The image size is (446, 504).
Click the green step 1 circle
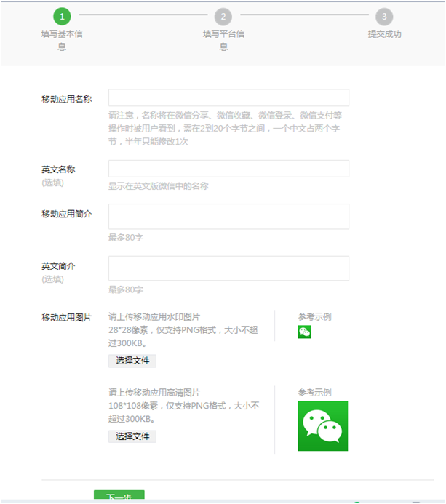(62, 16)
